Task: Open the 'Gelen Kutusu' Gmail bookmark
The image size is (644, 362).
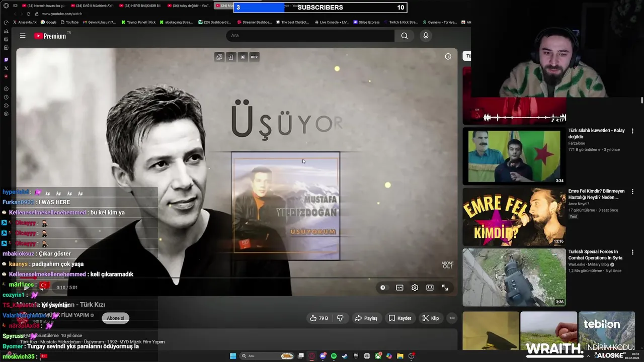Action: tap(100, 22)
